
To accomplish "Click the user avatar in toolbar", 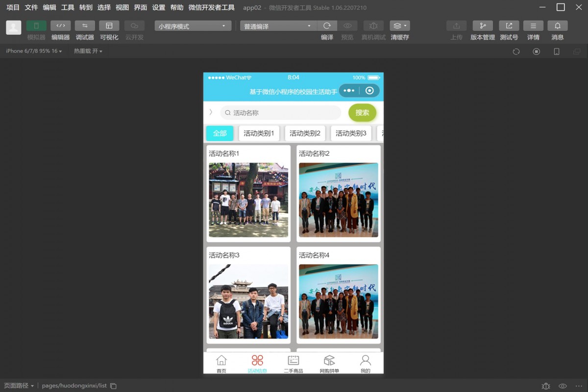I will 14,27.
